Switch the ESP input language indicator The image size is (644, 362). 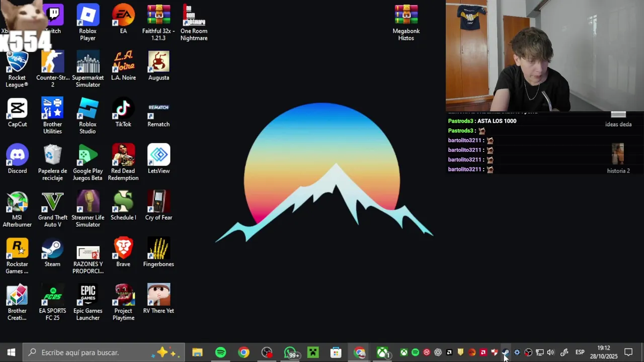[580, 352]
